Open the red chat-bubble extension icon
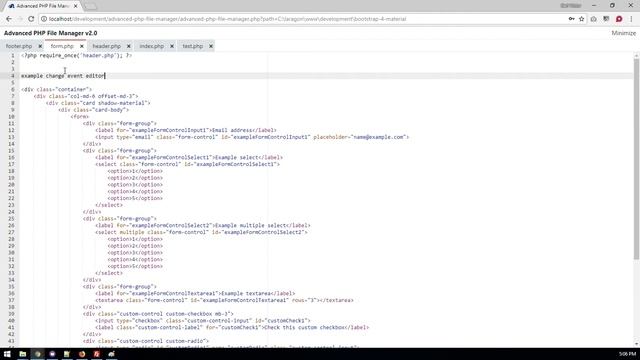 pos(619,19)
